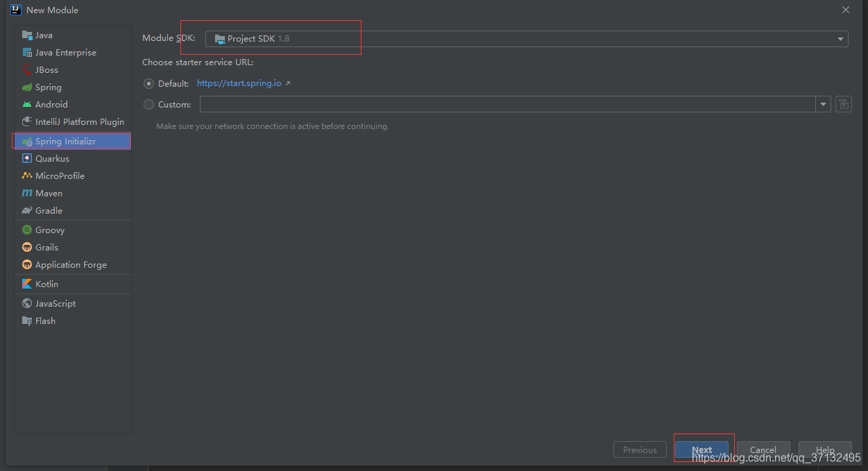Click the Android robot icon
The width and height of the screenshot is (868, 471).
[27, 105]
